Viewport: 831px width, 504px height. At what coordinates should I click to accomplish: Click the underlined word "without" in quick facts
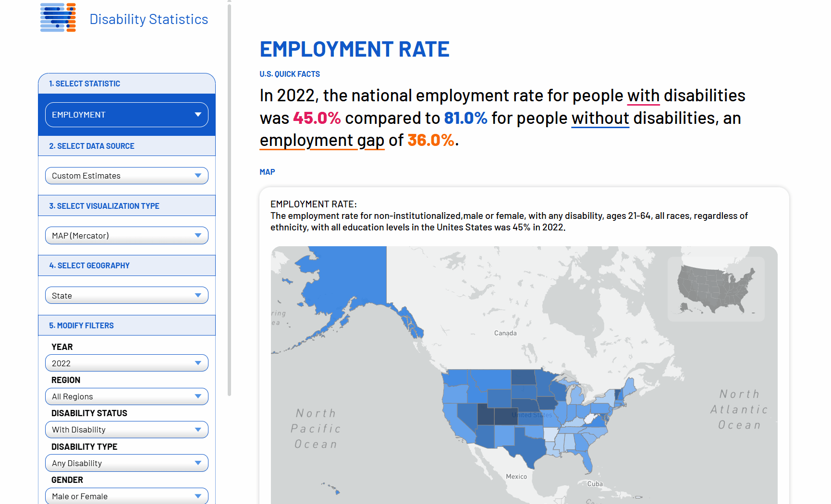coord(600,118)
